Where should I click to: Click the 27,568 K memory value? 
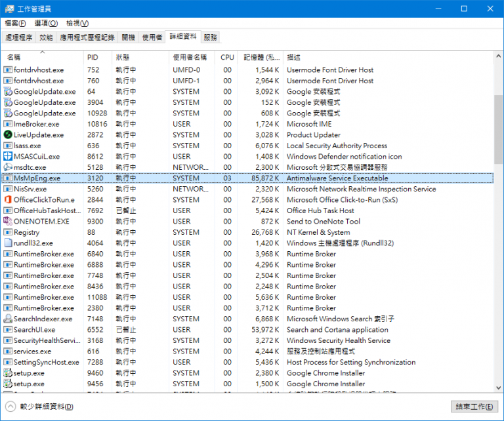click(265, 200)
